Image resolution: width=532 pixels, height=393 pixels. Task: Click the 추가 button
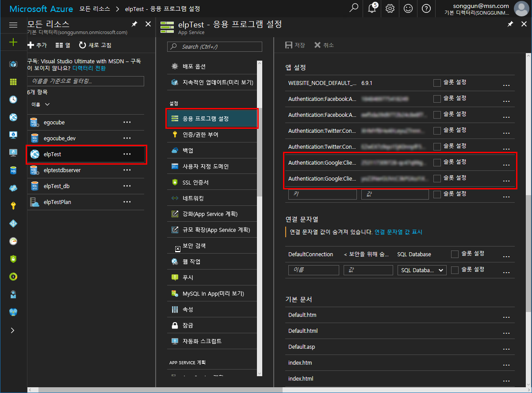(37, 45)
